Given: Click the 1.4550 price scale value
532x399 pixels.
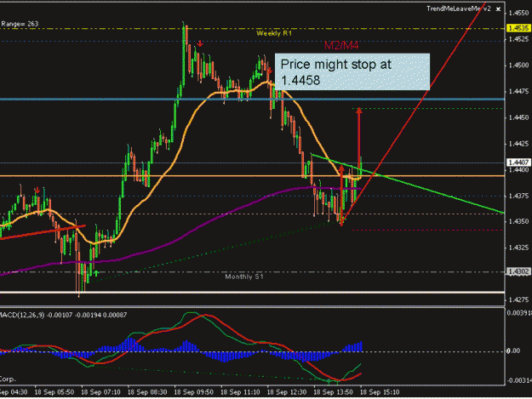Looking at the screenshot, I should pyautogui.click(x=518, y=13).
